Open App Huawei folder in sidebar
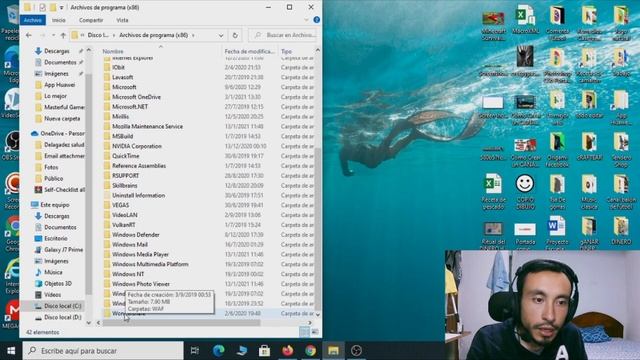Viewport: 640px width, 360px height. point(59,85)
